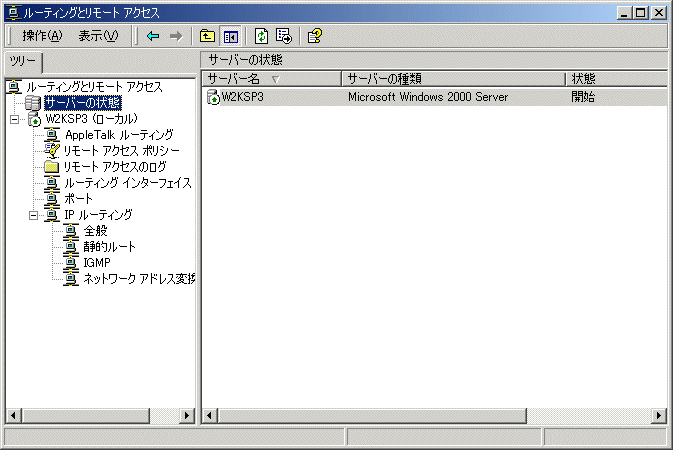
Task: Select the ツリー tab
Action: coord(23,62)
